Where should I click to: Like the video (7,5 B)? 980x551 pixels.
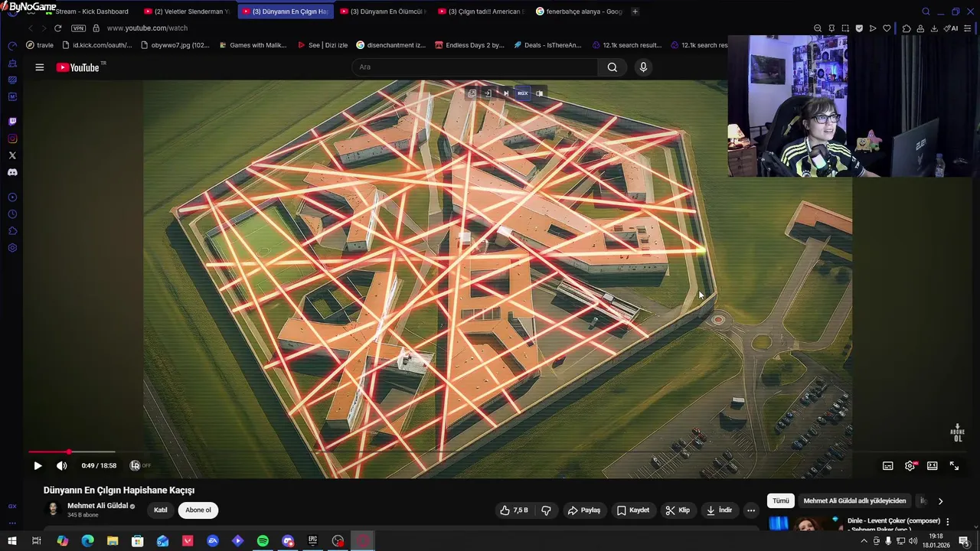(x=514, y=510)
